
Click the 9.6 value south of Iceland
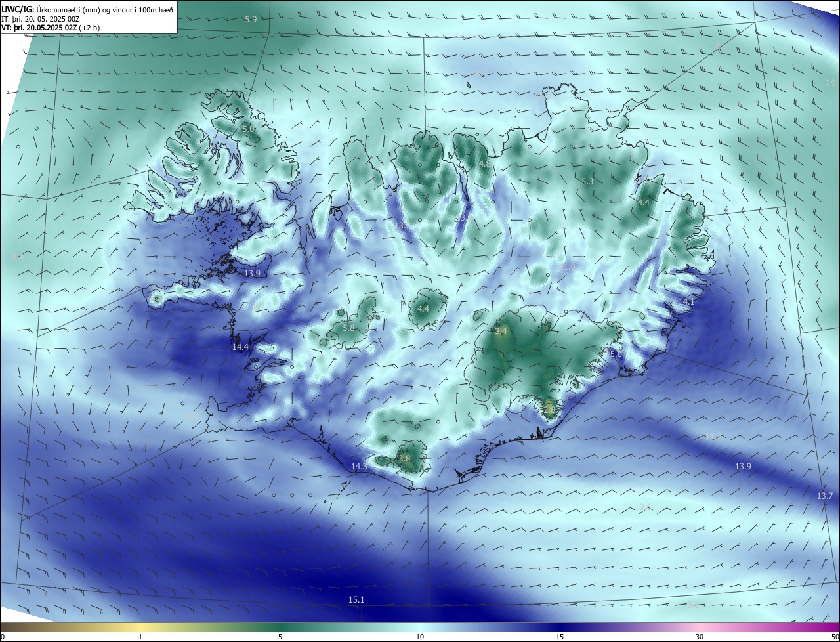pos(645,507)
